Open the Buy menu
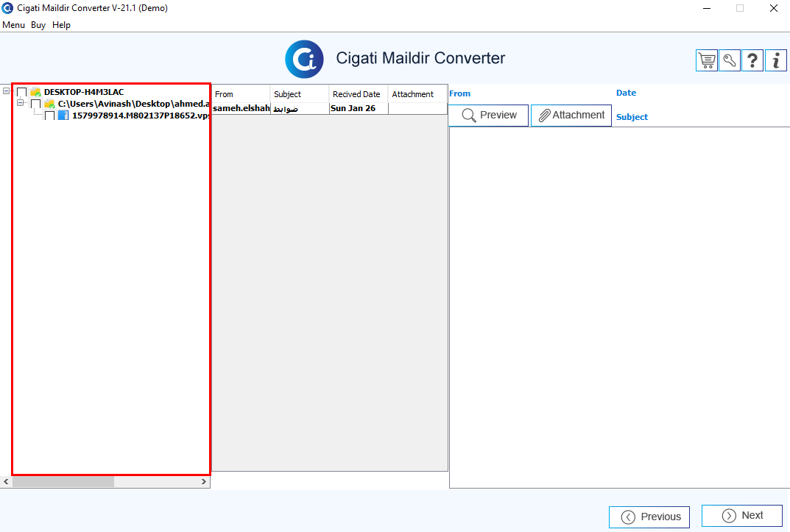The image size is (790, 532). [38, 25]
